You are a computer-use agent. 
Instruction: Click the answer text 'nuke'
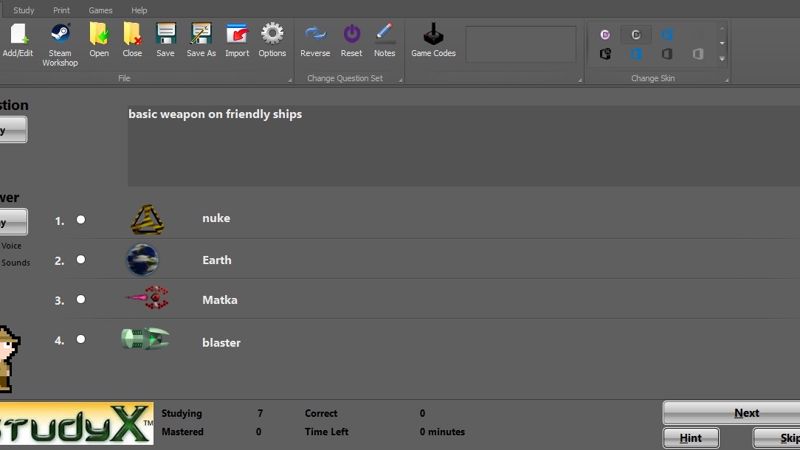tap(216, 218)
